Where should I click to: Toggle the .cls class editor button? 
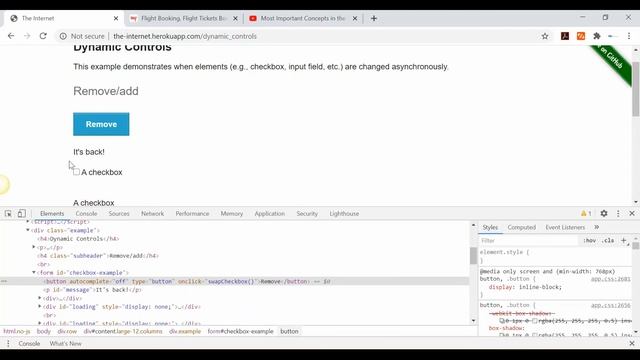[x=608, y=240]
